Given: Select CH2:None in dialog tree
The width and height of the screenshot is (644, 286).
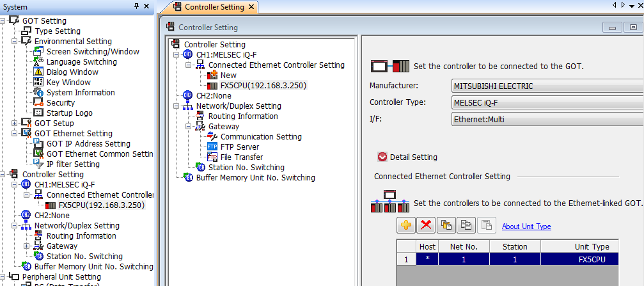Looking at the screenshot, I should click(x=214, y=96).
